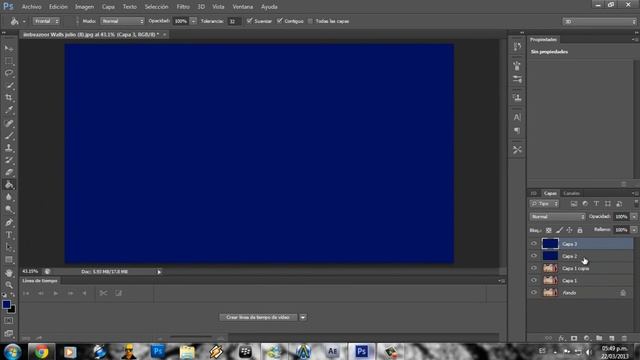This screenshot has width=640, height=360.
Task: Hide the Capa 2 layer
Action: 534,256
